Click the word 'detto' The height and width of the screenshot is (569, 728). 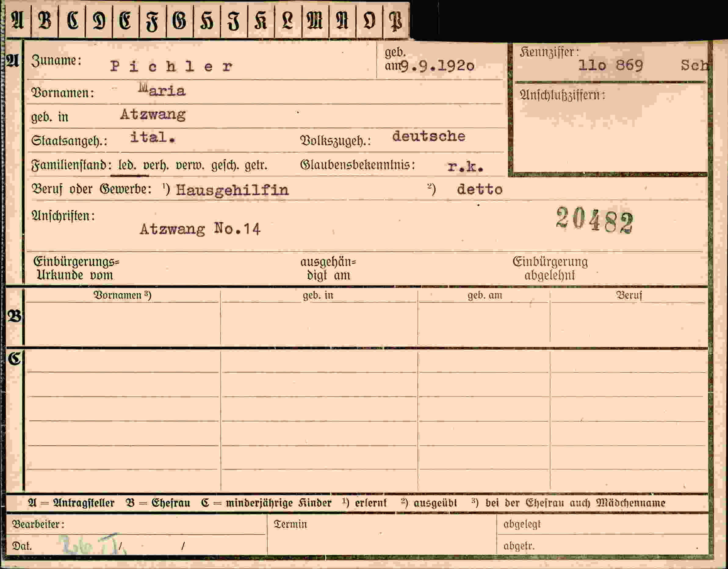pos(480,189)
